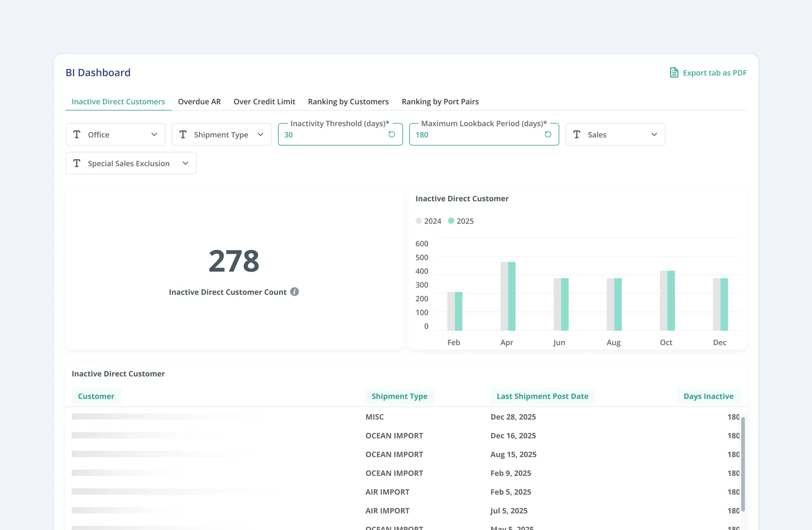Screen dimensions: 812x530
Task: Expand the Special Sales Exclusion dropdown
Action: click(185, 163)
